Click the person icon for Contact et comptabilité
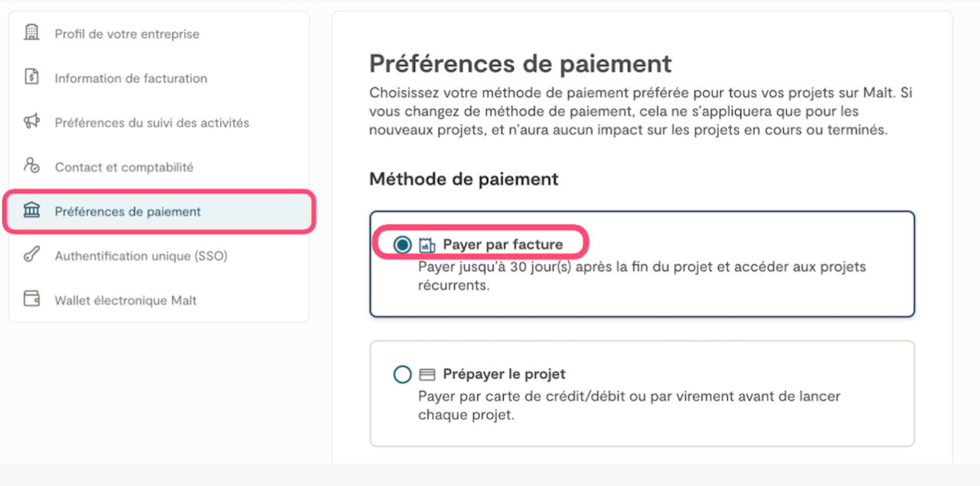 pyautogui.click(x=31, y=166)
